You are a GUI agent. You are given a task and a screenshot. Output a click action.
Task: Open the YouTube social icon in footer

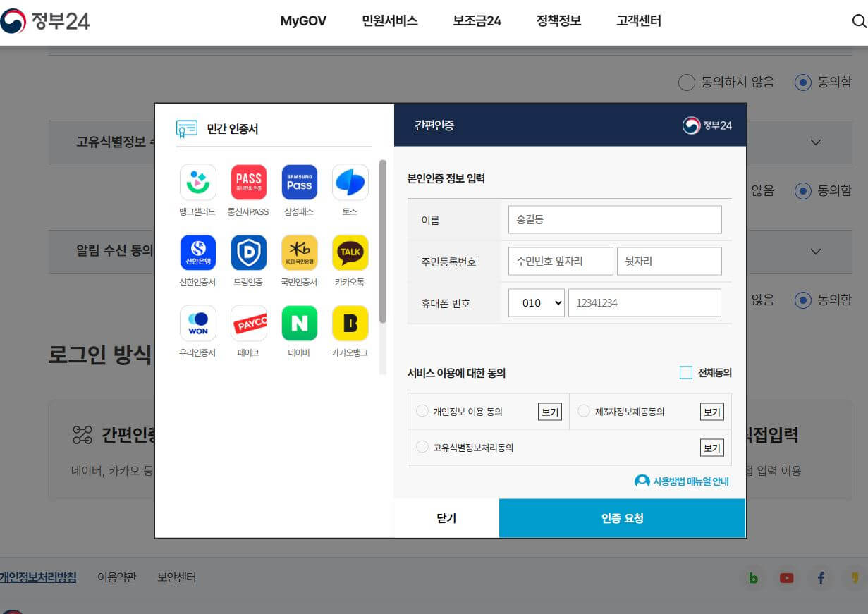(x=787, y=578)
